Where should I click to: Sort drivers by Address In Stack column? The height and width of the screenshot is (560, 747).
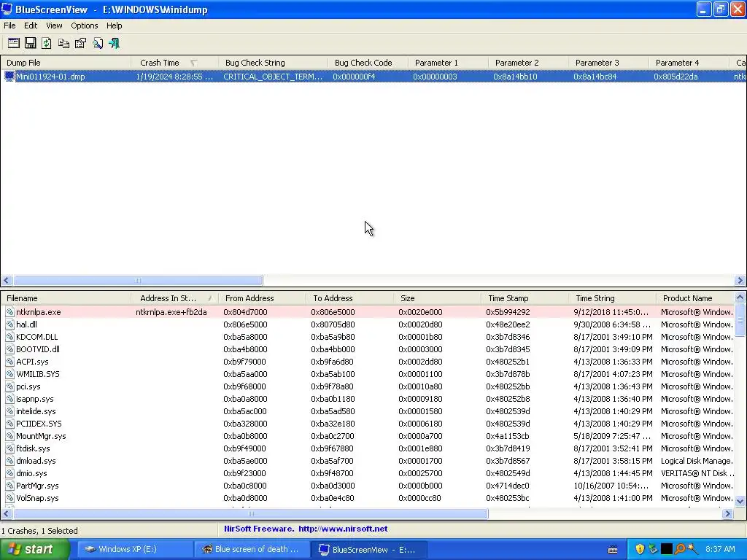click(x=174, y=298)
